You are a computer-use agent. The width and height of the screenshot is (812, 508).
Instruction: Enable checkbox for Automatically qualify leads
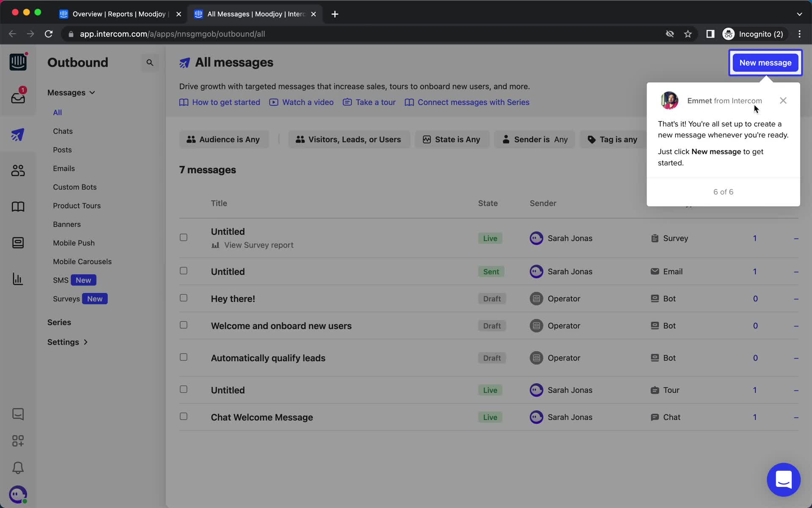click(x=184, y=358)
